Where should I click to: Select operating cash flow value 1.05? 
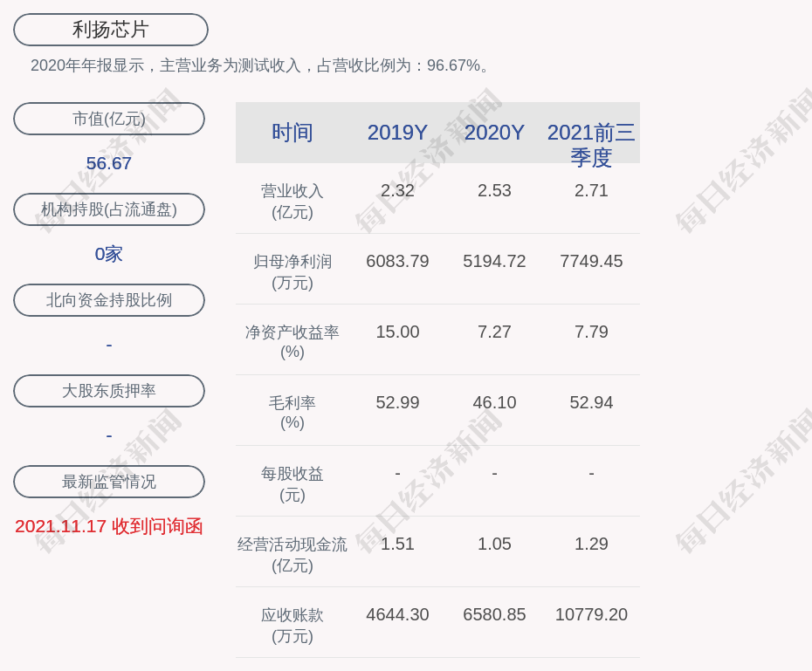(x=494, y=544)
